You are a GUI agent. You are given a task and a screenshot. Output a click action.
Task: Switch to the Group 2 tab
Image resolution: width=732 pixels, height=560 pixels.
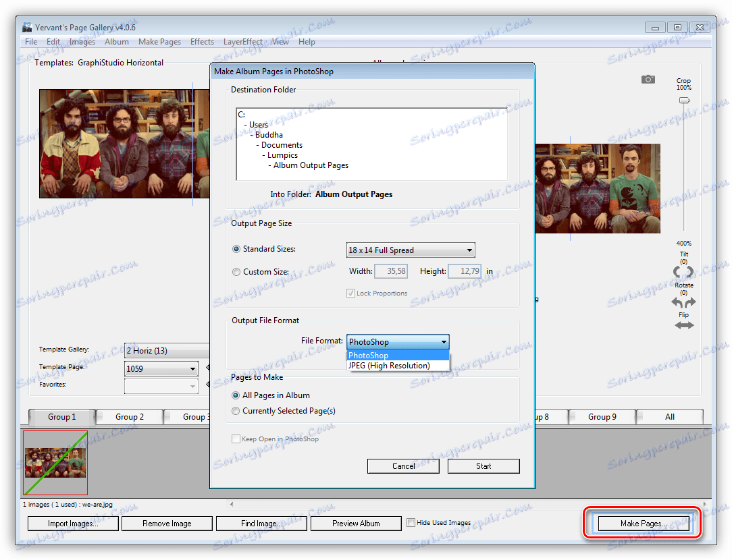coord(129,417)
